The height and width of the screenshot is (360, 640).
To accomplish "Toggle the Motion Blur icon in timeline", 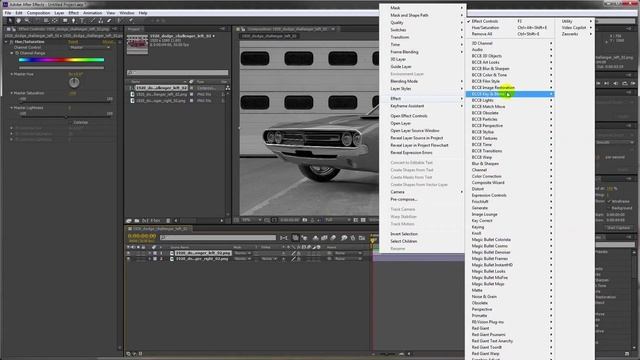I will 333,238.
